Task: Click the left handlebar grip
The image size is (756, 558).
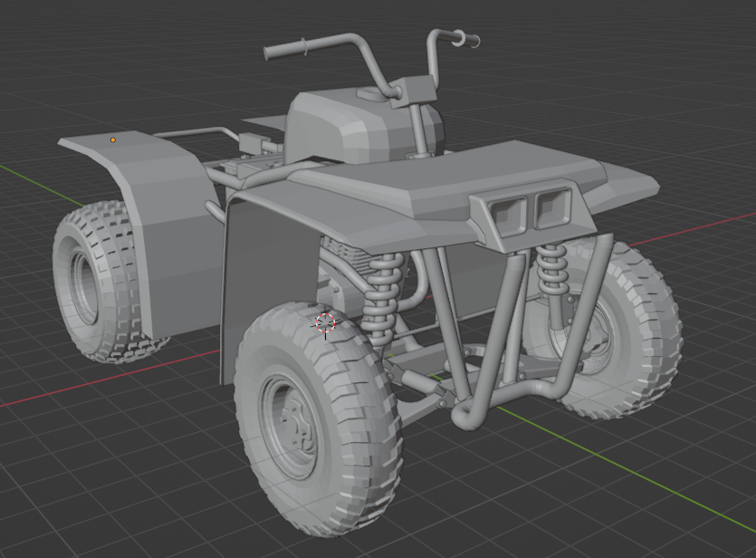Action: coord(285,48)
